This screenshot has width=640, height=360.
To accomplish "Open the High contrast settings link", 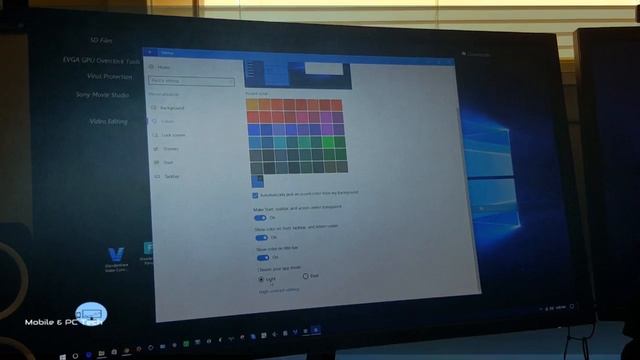I will tap(279, 290).
